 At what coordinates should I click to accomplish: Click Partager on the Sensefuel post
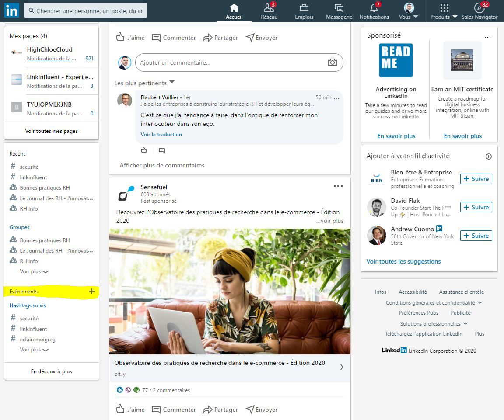point(220,410)
